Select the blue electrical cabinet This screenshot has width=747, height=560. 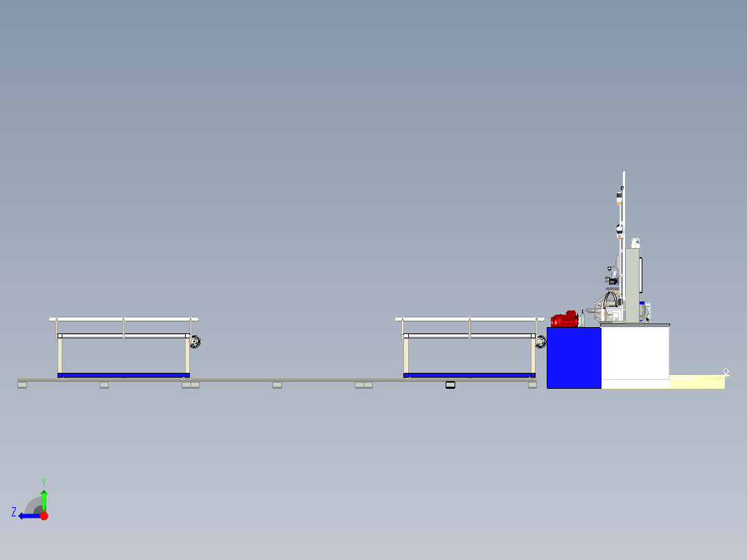(x=574, y=358)
